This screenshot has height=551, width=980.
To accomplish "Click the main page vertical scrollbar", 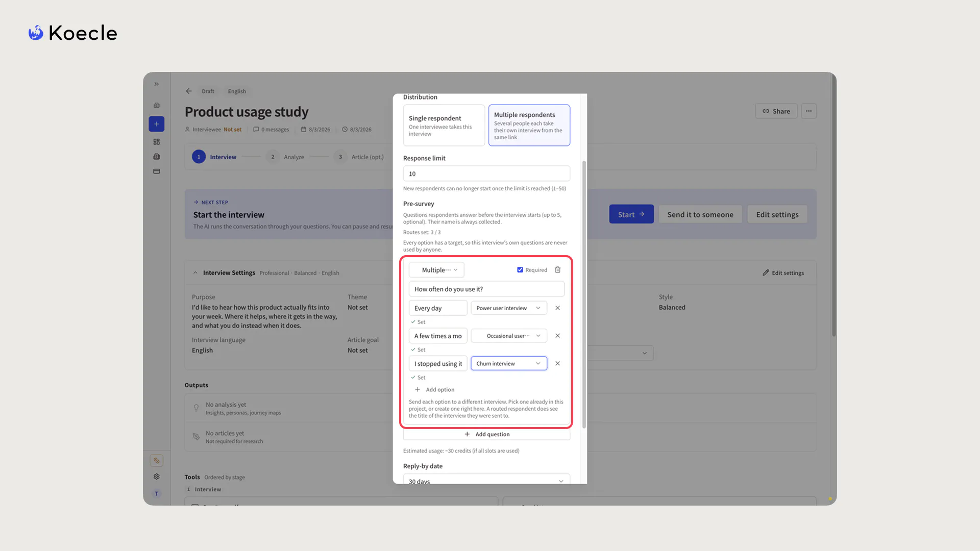I will click(834, 205).
